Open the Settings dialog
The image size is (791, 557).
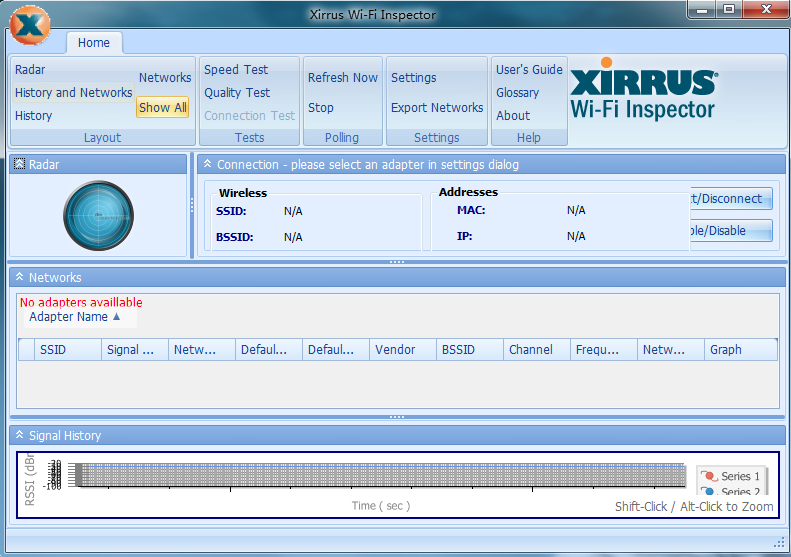[413, 78]
